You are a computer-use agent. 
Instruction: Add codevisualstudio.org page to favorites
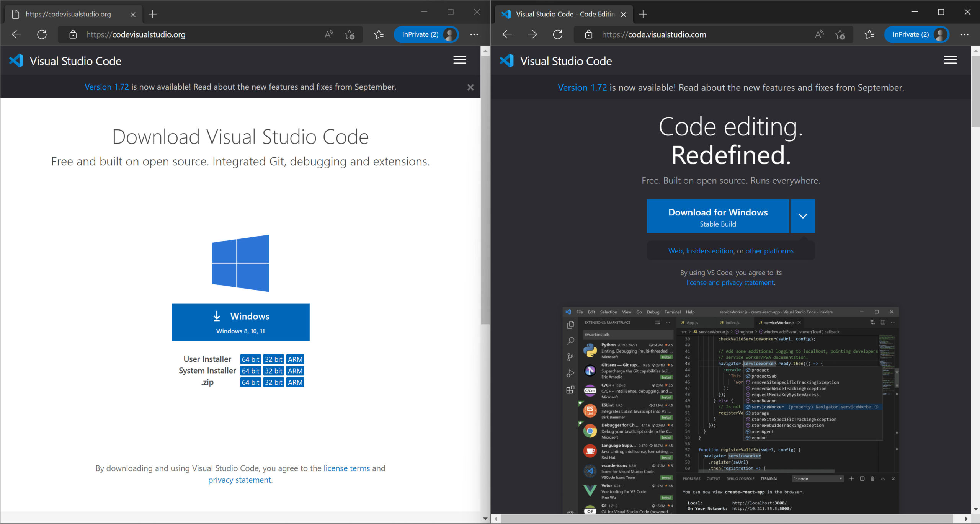coord(350,34)
